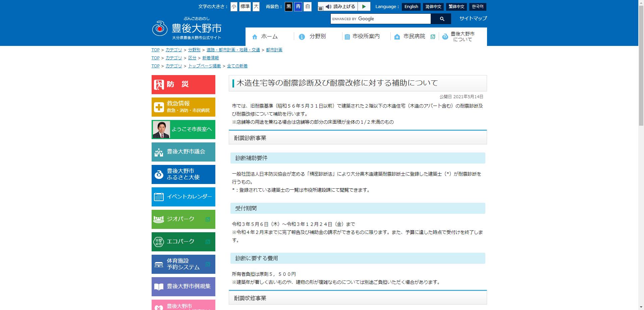
Task: Set text size to 大 (large)
Action: pos(256,7)
